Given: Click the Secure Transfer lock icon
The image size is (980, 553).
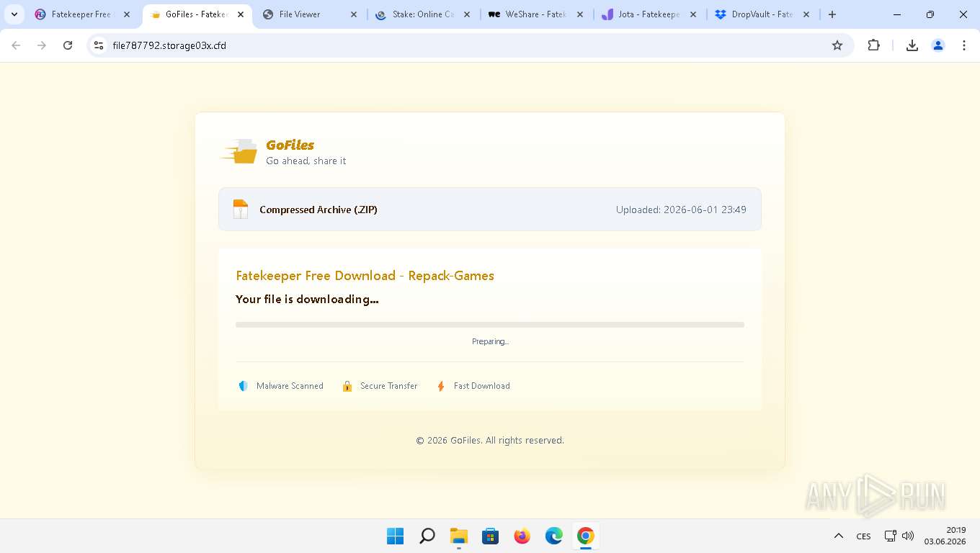Looking at the screenshot, I should pos(347,386).
